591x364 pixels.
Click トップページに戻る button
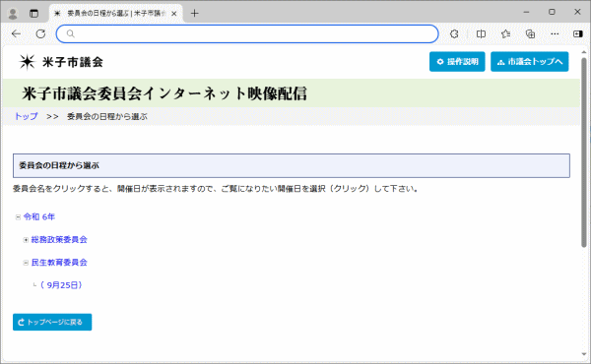[52, 323]
